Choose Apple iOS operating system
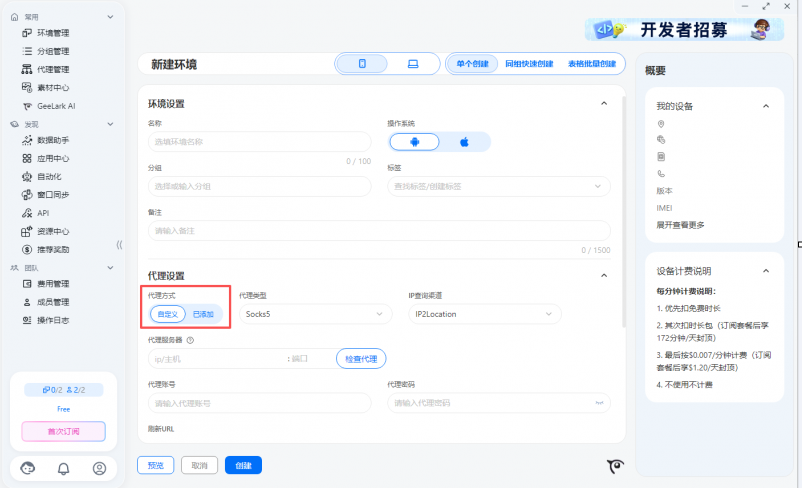This screenshot has width=802, height=488. click(x=464, y=142)
